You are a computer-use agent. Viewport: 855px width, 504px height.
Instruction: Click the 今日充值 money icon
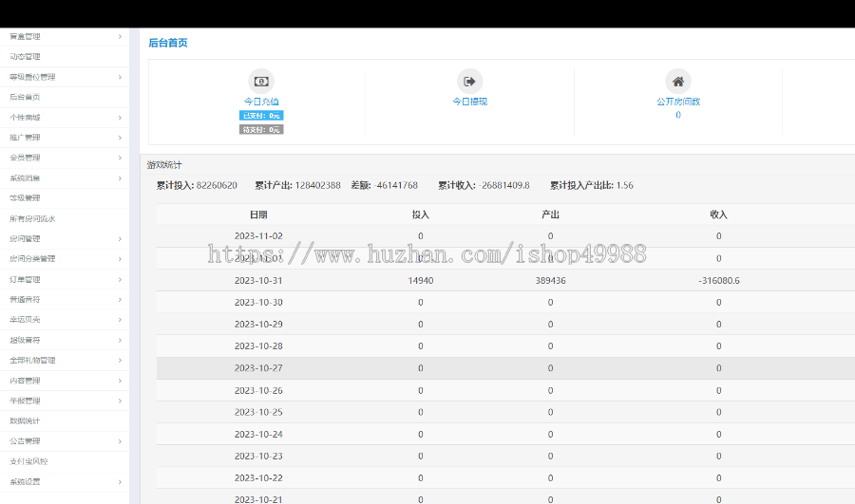click(261, 82)
